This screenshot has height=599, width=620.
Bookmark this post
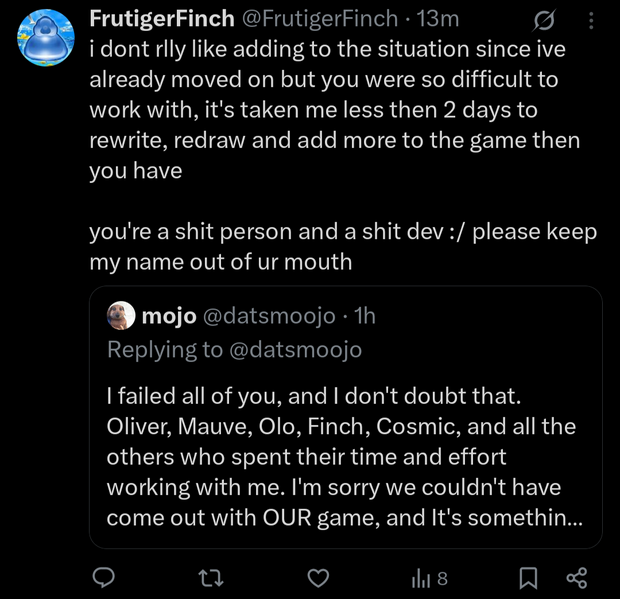tap(530, 577)
